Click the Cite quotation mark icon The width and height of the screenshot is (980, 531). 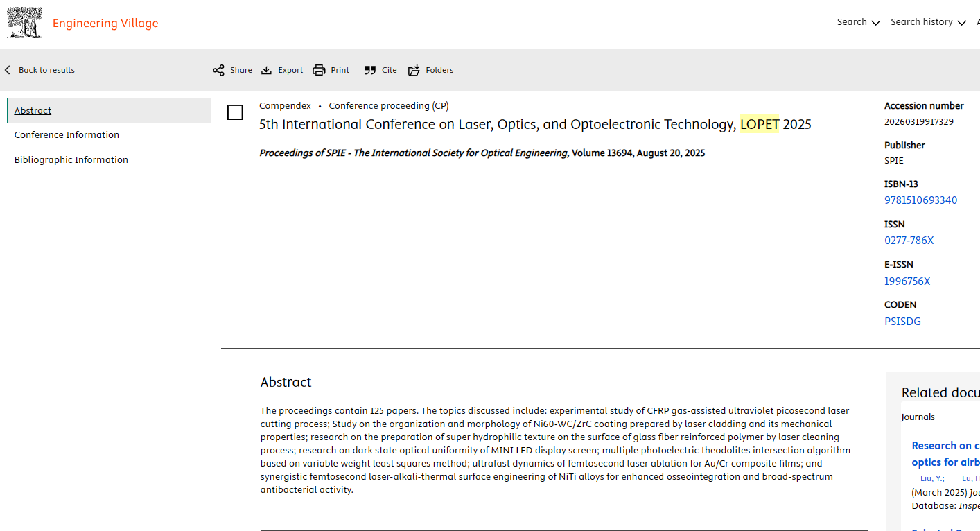pos(370,70)
